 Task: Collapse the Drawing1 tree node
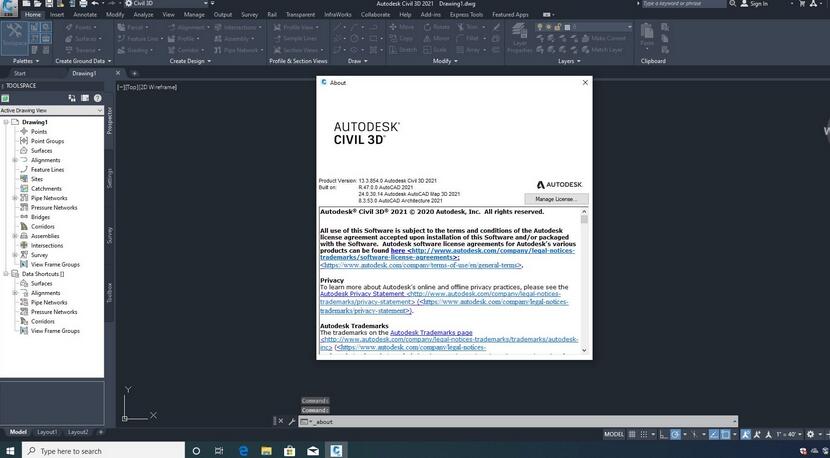coord(6,122)
